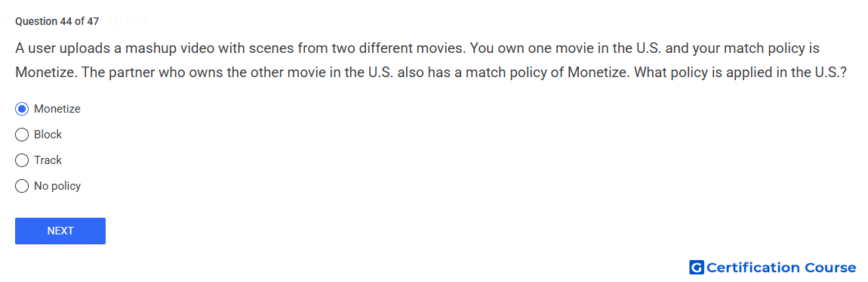The width and height of the screenshot is (868, 282).
Task: Click the No policy answer label
Action: 57,186
